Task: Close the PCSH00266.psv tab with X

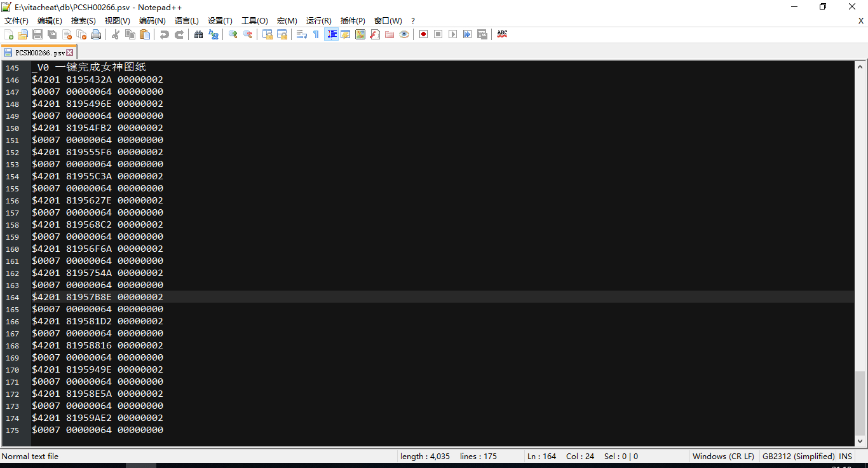Action: pyautogui.click(x=70, y=53)
